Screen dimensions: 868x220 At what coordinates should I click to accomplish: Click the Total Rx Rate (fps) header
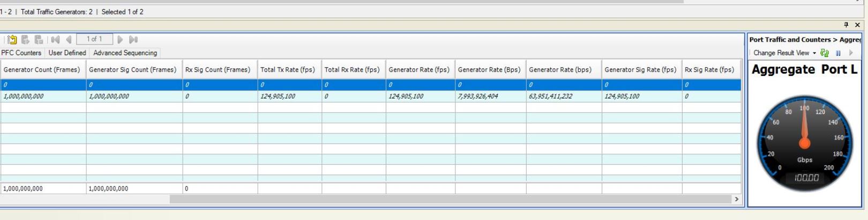pyautogui.click(x=354, y=70)
